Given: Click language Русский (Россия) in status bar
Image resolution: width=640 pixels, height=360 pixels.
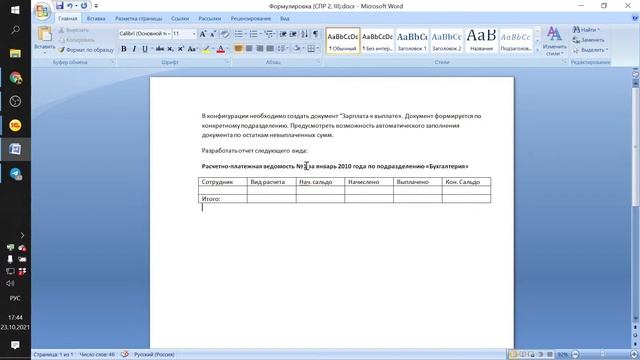Looking at the screenshot, I should click(x=154, y=354).
